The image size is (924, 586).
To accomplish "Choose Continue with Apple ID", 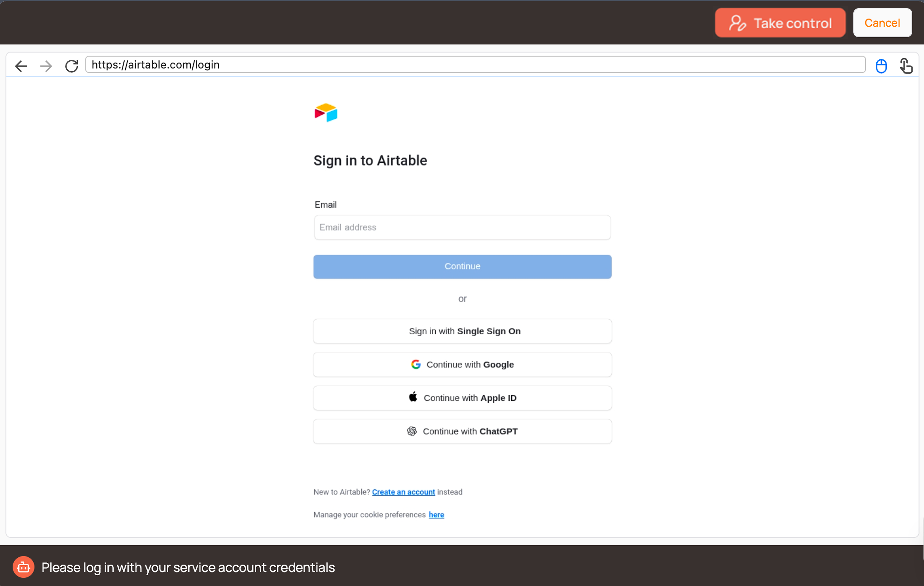I will tap(462, 398).
